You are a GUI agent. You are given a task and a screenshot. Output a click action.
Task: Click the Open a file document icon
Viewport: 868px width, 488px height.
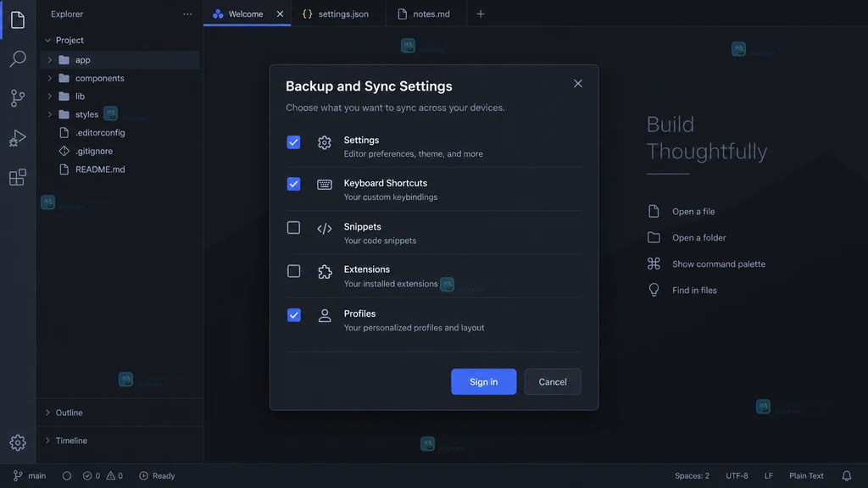(654, 211)
